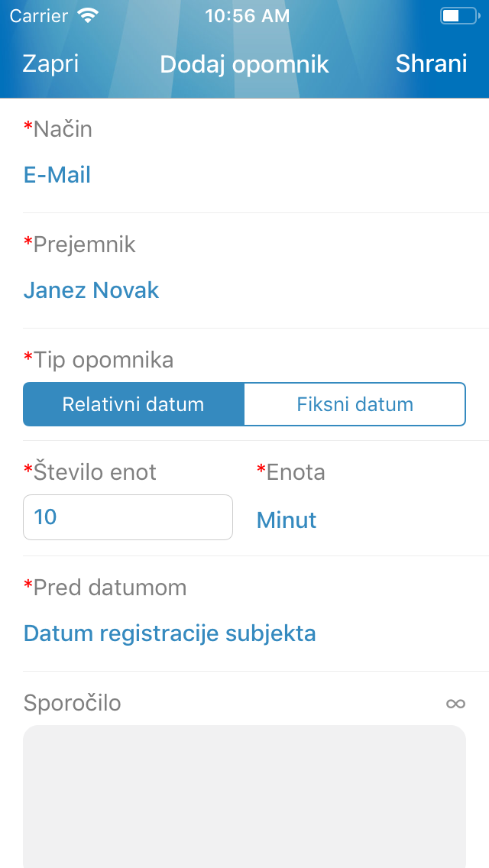Open the Prejemnik selector showing Janez Novak
Viewport: 489px width, 868px height.
[92, 290]
